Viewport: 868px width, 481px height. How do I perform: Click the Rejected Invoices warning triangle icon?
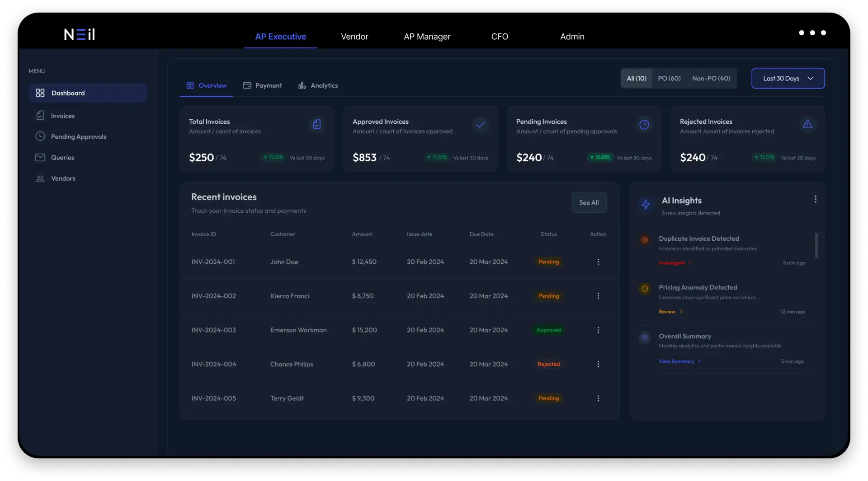(808, 124)
